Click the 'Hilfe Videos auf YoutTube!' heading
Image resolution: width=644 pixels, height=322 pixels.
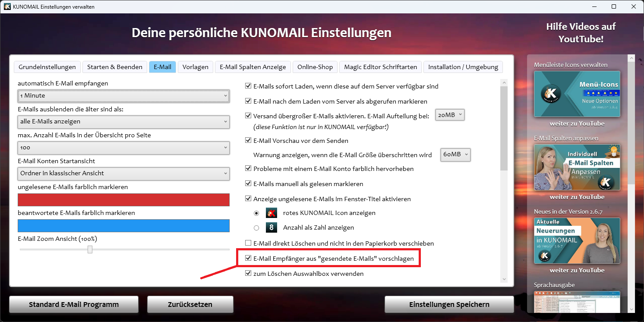[x=581, y=33]
